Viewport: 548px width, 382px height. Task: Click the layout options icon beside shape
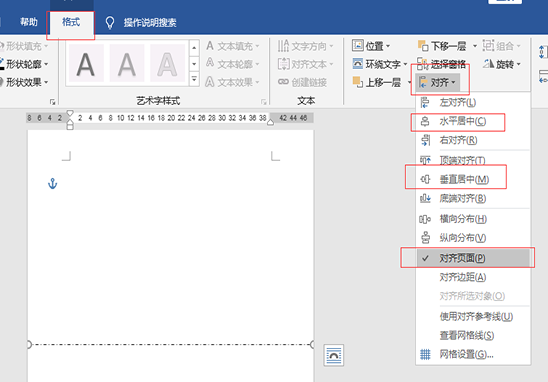pyautogui.click(x=333, y=355)
